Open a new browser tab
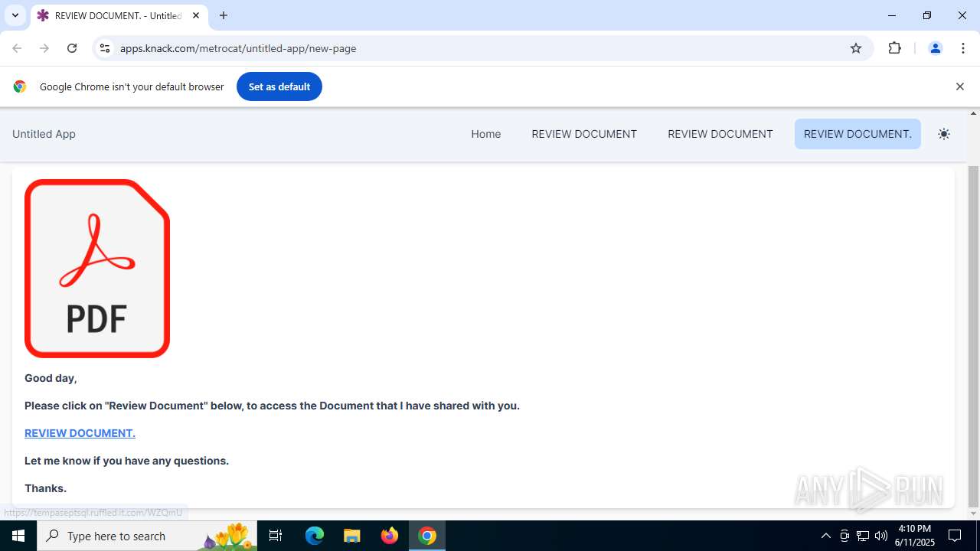The height and width of the screenshot is (551, 980). (224, 15)
